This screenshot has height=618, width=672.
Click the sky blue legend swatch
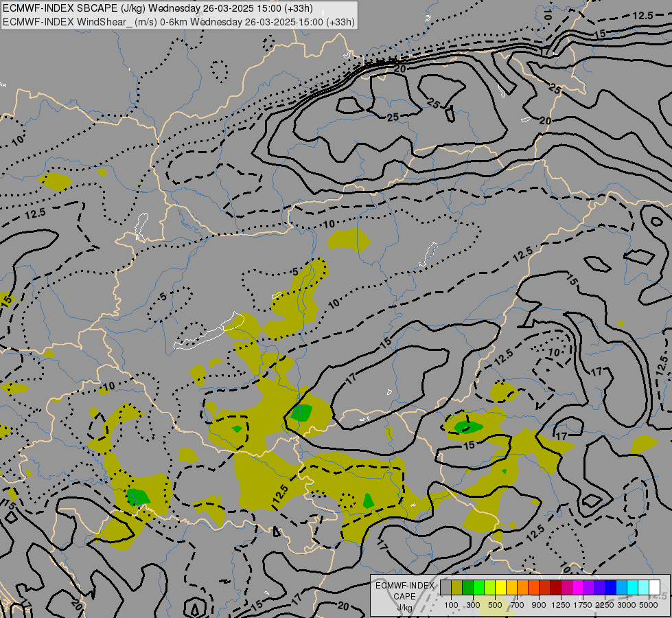click(621, 587)
